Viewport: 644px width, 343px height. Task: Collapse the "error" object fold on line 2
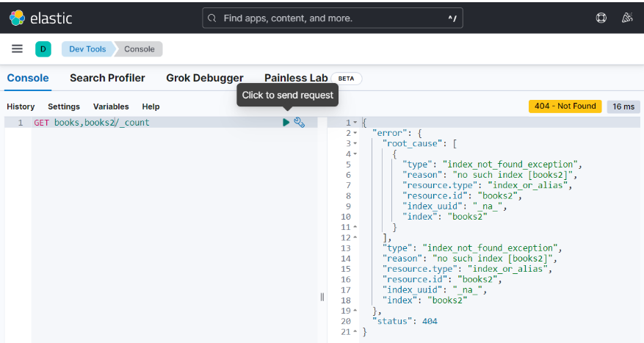pos(355,133)
